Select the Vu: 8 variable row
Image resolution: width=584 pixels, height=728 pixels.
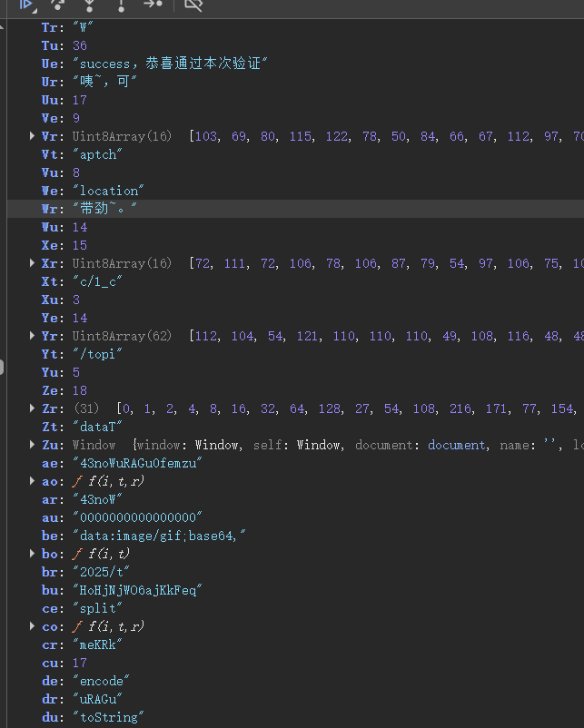[x=295, y=172]
